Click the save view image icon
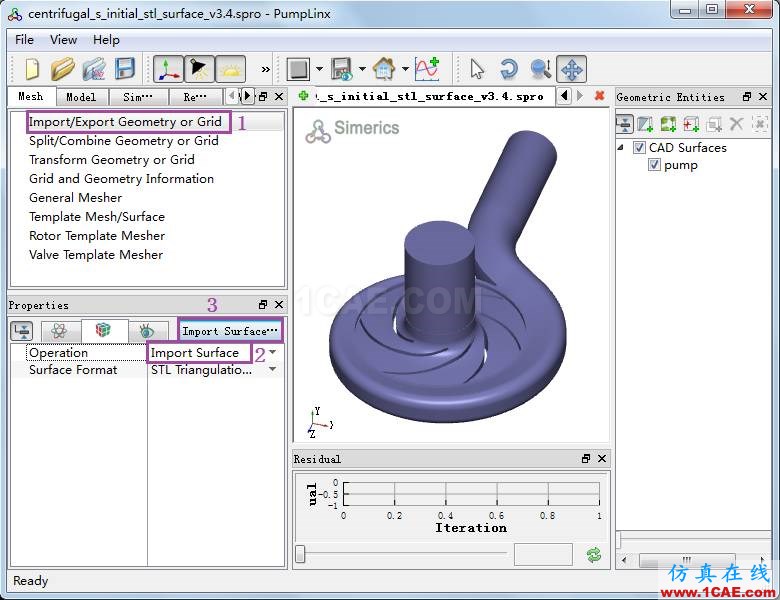The height and width of the screenshot is (600, 780). pyautogui.click(x=342, y=69)
